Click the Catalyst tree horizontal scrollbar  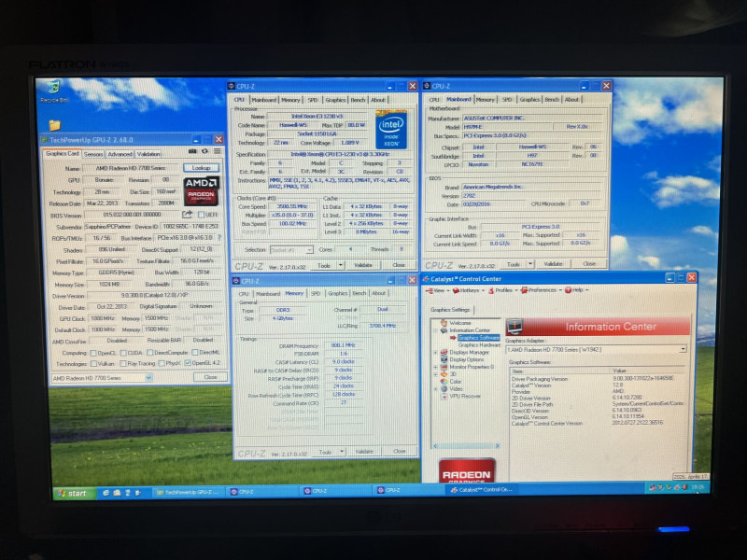(x=465, y=446)
